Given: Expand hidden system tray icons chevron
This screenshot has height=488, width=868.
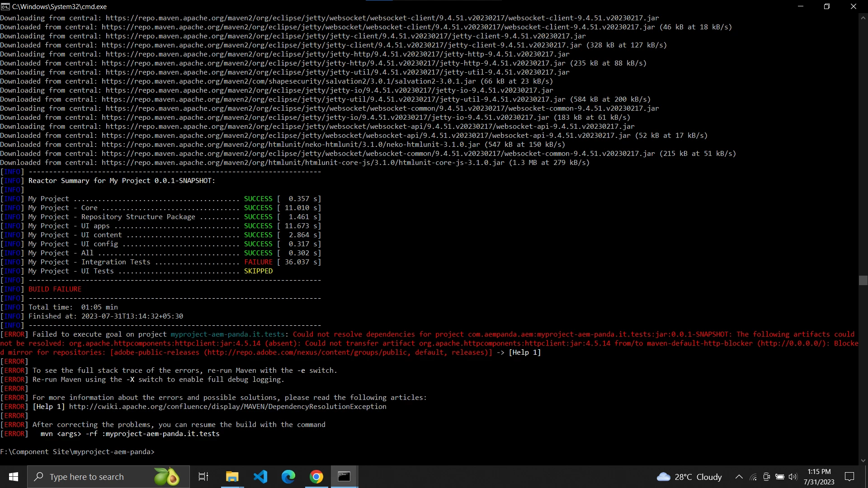Looking at the screenshot, I should point(739,477).
